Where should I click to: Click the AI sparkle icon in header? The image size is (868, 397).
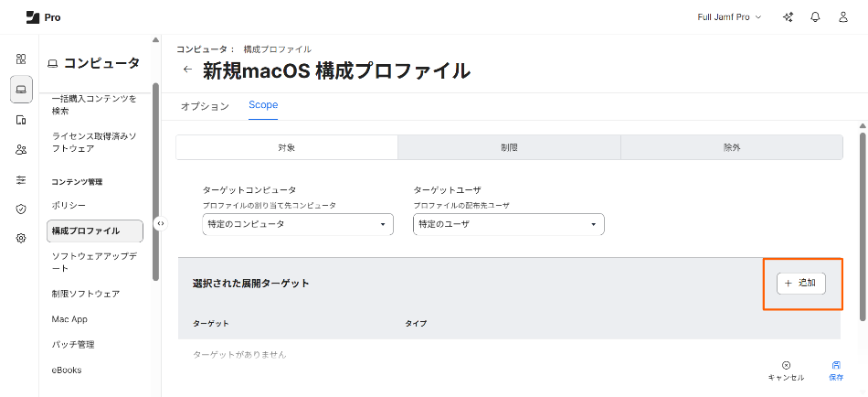(x=788, y=17)
